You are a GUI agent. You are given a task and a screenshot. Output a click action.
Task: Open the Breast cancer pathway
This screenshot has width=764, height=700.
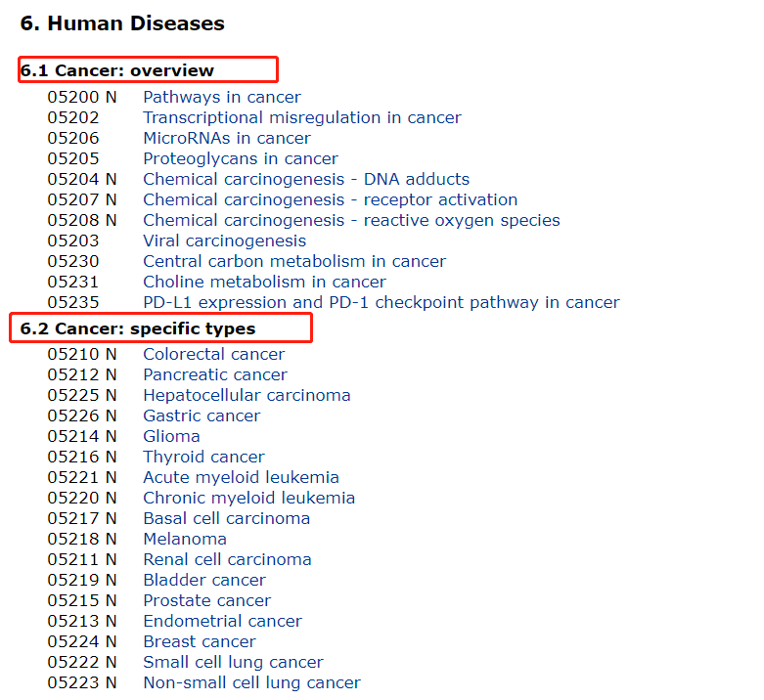click(200, 641)
